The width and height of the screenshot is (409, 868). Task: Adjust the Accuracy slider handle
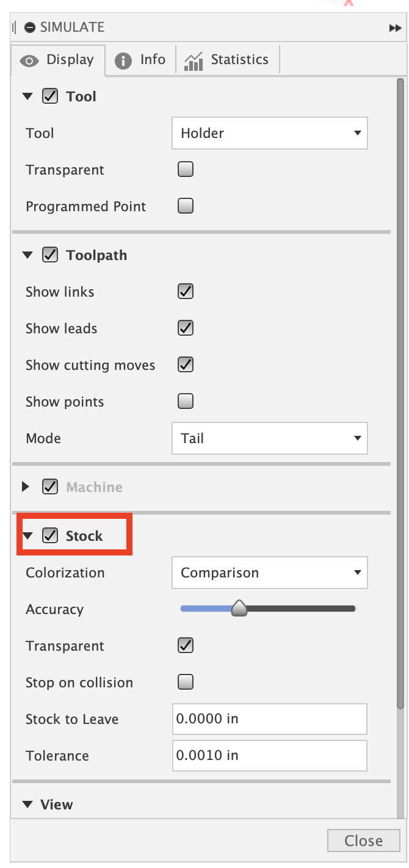pyautogui.click(x=239, y=608)
